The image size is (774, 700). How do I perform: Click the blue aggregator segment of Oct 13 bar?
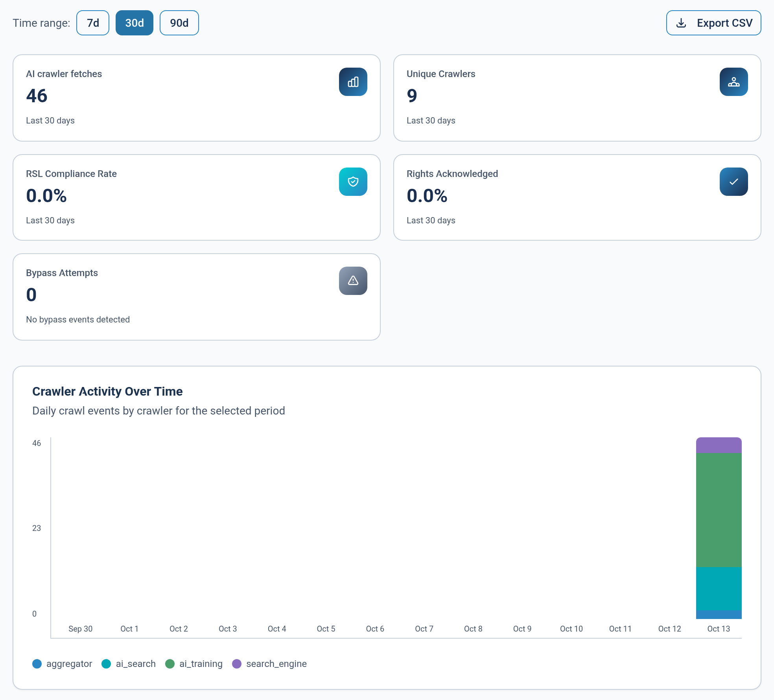719,615
